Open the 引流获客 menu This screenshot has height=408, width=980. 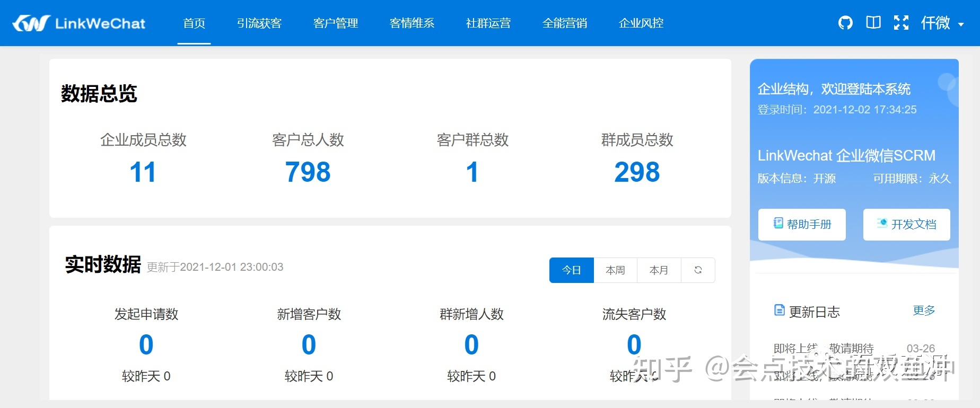click(x=259, y=23)
